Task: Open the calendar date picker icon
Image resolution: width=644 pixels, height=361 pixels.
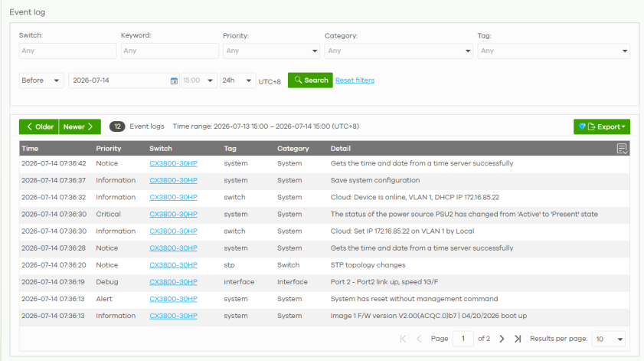Action: coord(174,80)
